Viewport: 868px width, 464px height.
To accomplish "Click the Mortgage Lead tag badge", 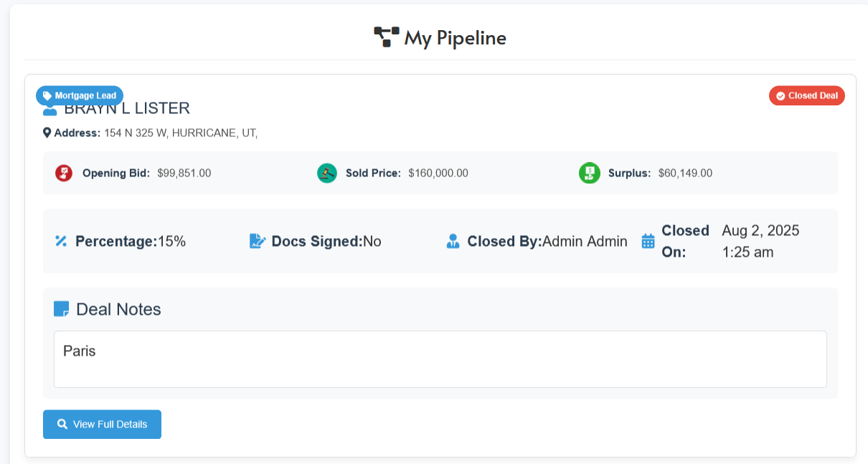I will pos(80,95).
